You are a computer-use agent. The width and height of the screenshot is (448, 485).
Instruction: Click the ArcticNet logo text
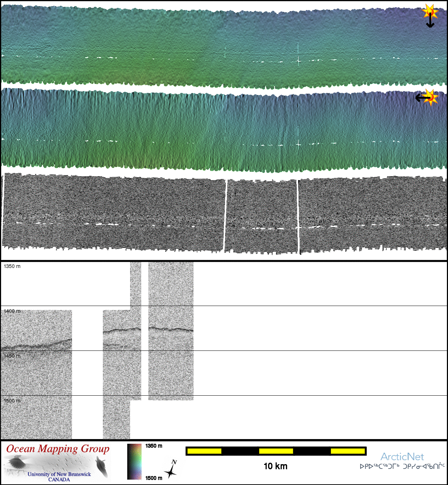pos(402,457)
